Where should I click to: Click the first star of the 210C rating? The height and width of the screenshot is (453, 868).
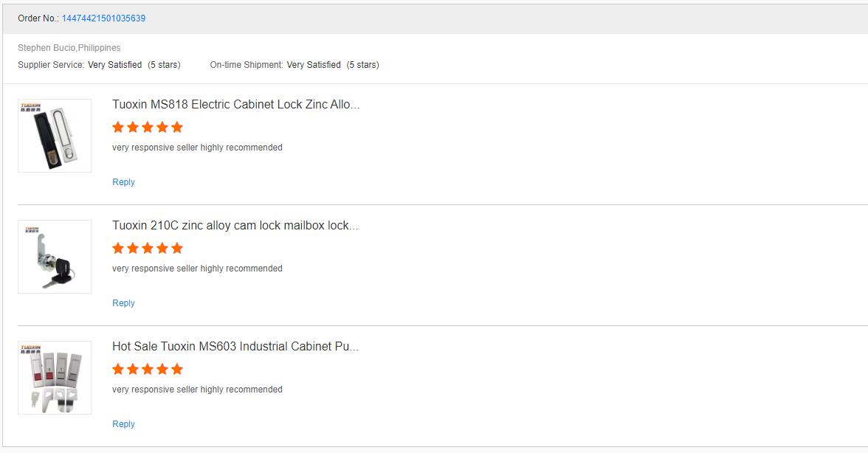tap(118, 248)
